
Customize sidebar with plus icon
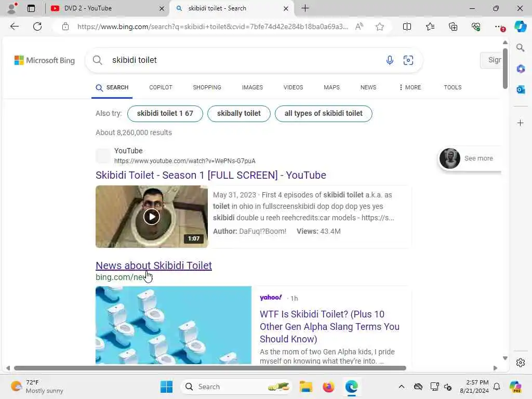tap(521, 123)
